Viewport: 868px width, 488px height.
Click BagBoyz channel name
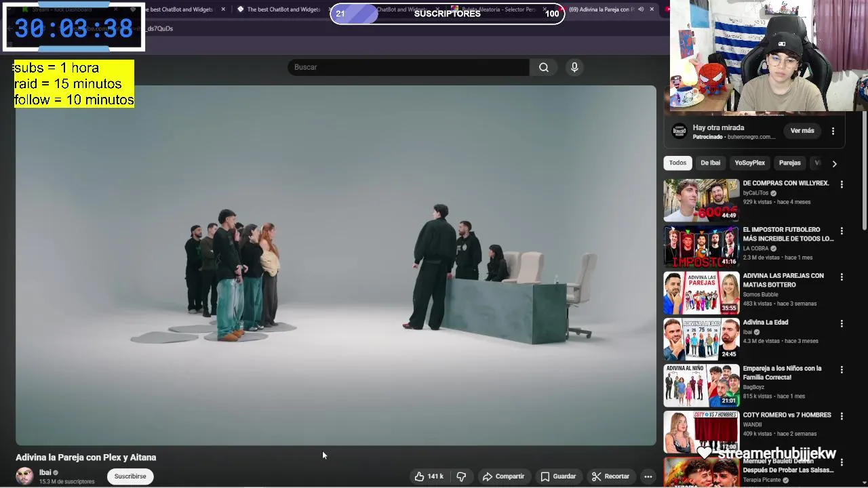pos(754,388)
